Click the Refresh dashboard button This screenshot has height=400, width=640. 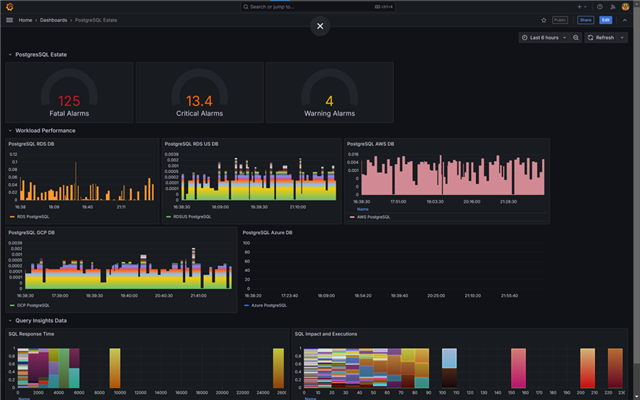[601, 38]
